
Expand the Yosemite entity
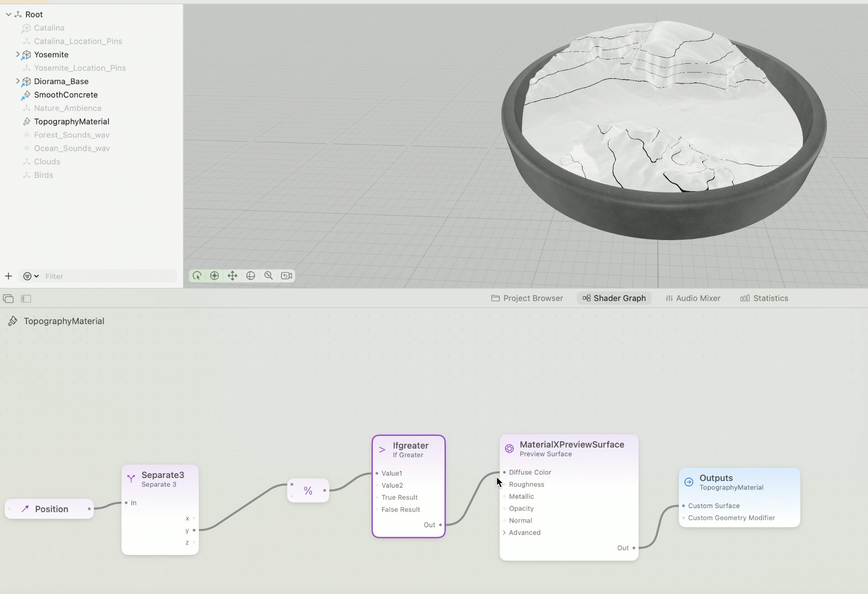coord(18,54)
